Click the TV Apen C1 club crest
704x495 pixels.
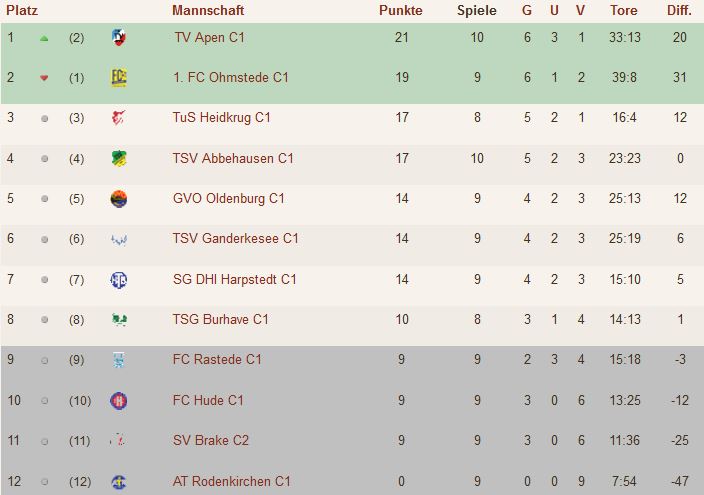[119, 37]
